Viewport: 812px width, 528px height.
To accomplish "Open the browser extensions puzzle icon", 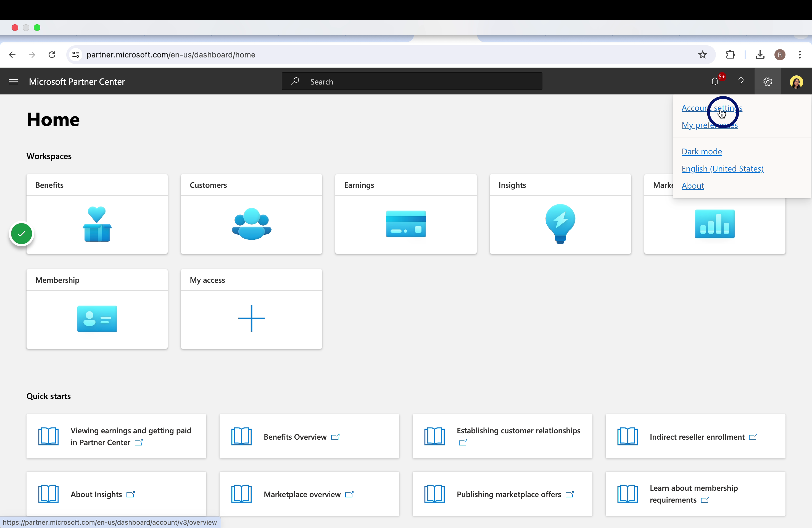I will coord(731,55).
